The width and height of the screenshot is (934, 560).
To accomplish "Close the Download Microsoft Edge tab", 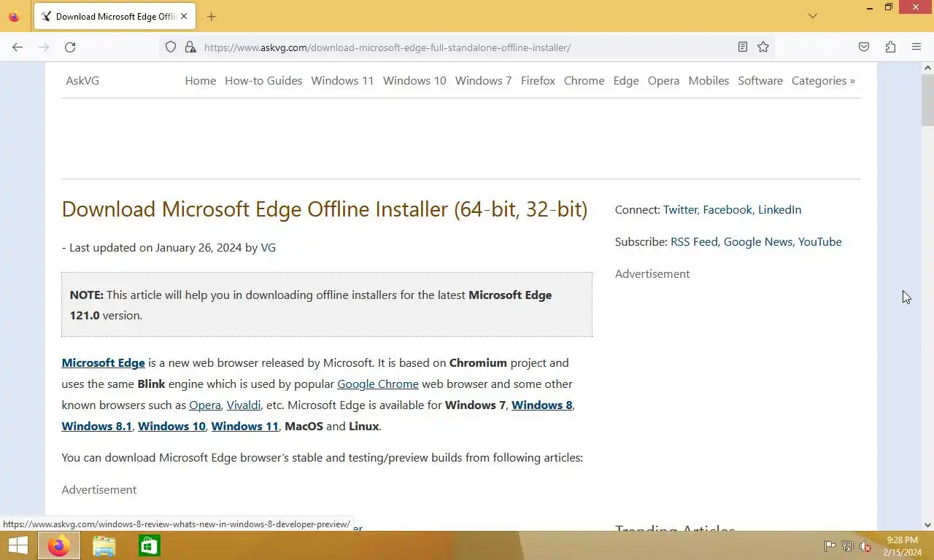I will pos(184,16).
